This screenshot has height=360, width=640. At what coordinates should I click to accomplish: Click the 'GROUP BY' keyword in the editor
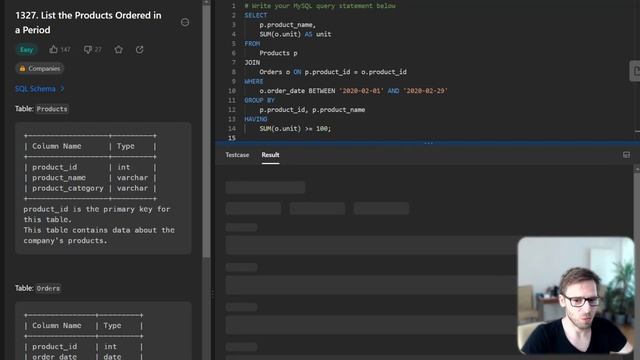(260, 100)
